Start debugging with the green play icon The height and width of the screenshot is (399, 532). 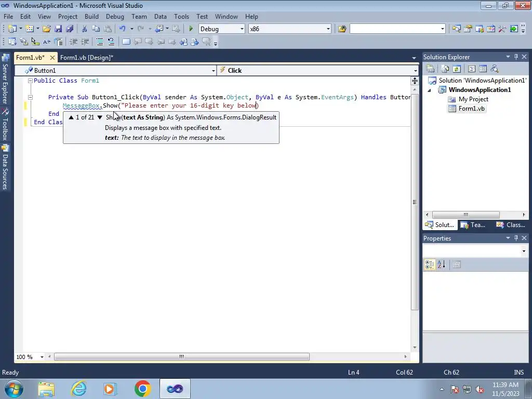tap(191, 29)
